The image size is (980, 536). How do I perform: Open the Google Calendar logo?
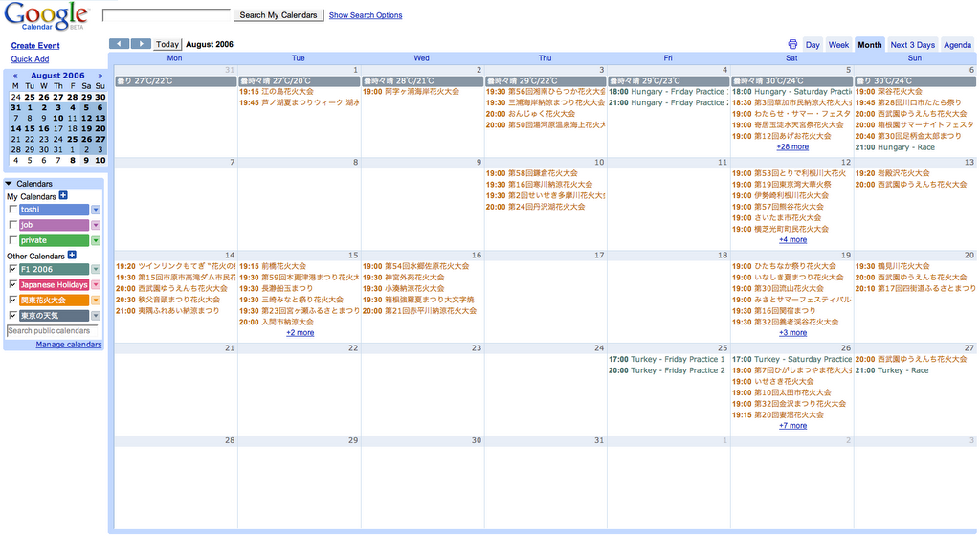46,15
